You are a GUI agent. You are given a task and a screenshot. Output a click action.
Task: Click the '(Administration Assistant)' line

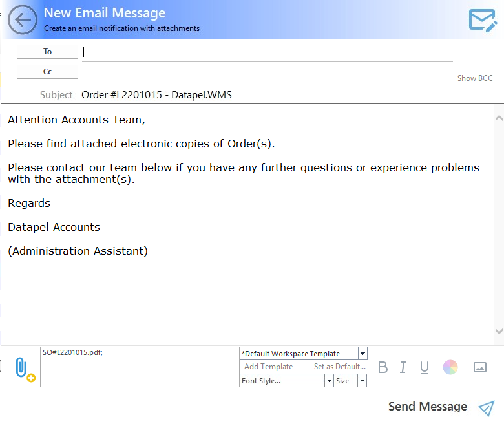pyautogui.click(x=78, y=251)
